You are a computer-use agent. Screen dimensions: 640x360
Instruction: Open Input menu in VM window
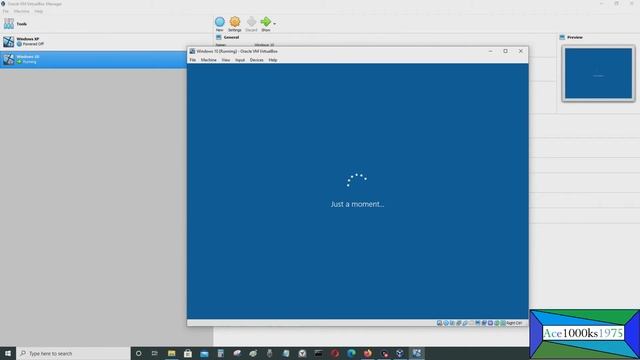click(240, 60)
